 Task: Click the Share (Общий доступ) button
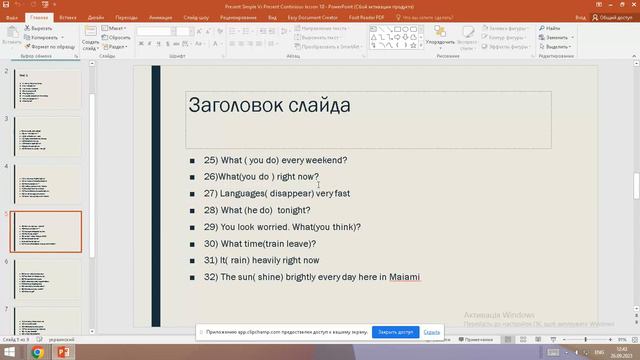point(612,18)
